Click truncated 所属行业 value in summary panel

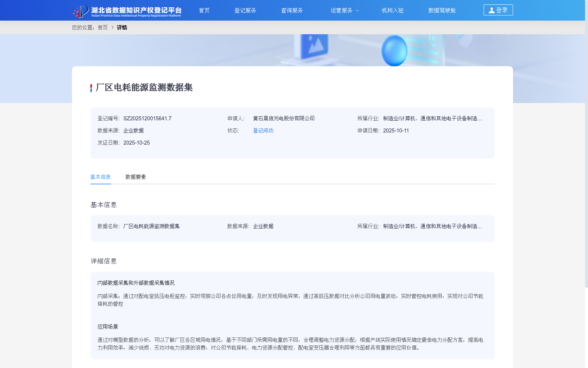click(433, 118)
